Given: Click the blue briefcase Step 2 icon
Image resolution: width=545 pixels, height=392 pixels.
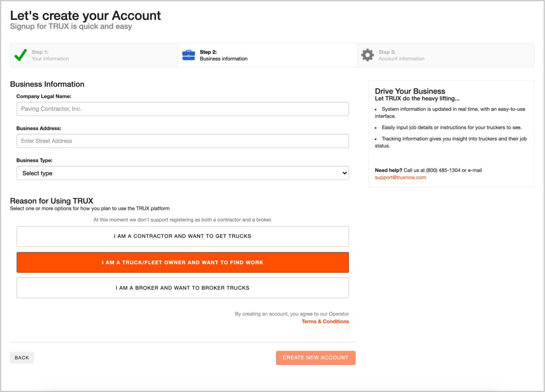Looking at the screenshot, I should tap(188, 55).
